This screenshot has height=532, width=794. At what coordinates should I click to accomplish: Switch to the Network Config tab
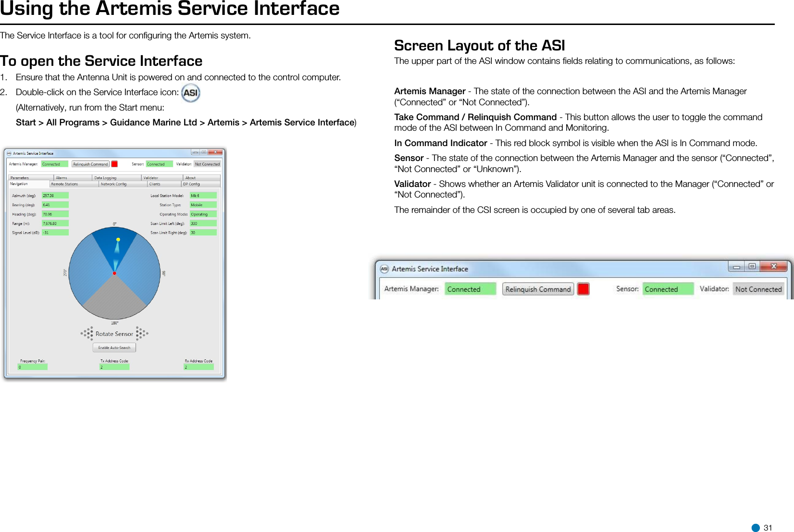pyautogui.click(x=123, y=184)
